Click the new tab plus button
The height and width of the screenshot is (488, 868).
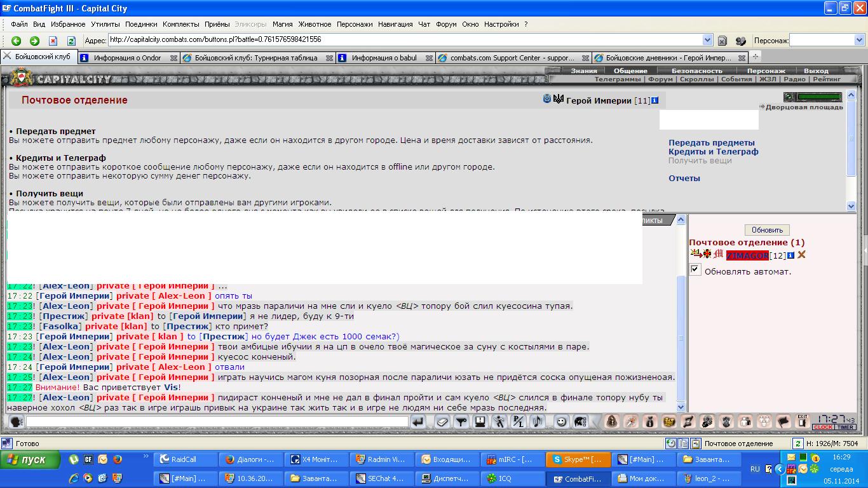coord(756,57)
